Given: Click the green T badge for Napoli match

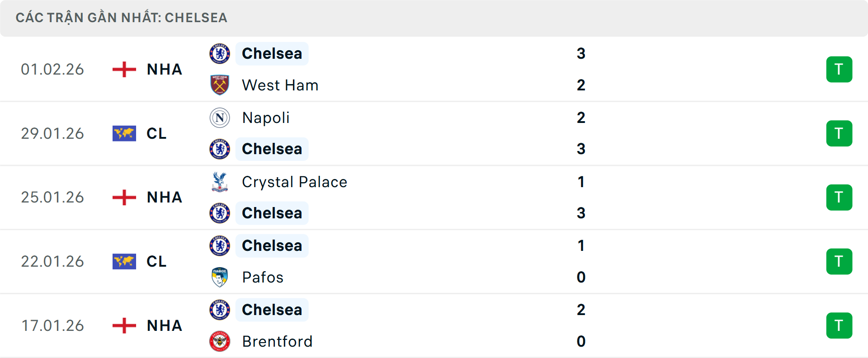Looking at the screenshot, I should point(839,134).
